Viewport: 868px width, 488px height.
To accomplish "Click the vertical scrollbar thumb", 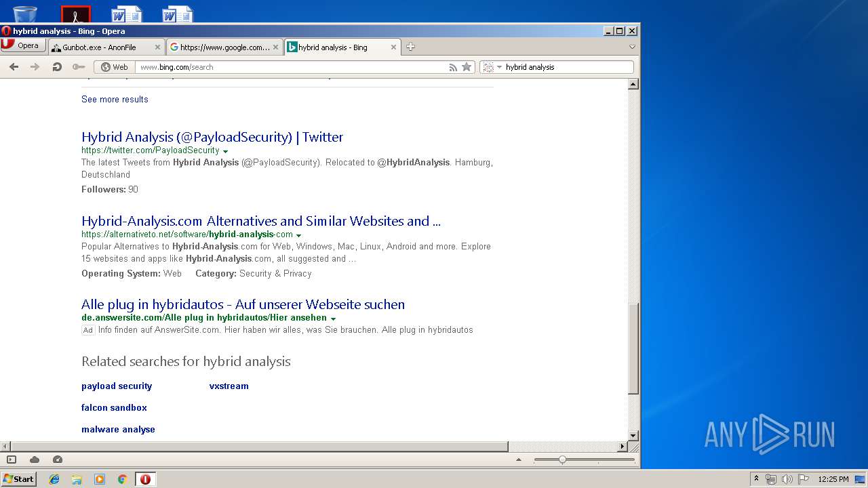I will [633, 348].
